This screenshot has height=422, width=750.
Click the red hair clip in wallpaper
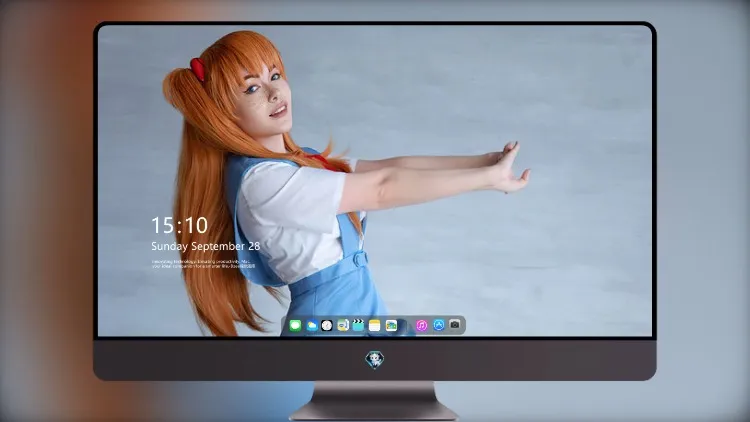[x=198, y=69]
